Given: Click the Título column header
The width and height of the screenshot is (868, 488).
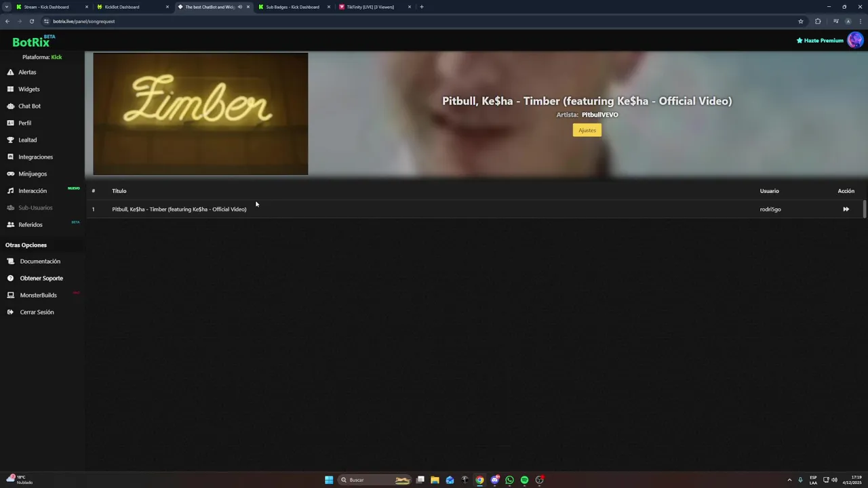Looking at the screenshot, I should 119,191.
